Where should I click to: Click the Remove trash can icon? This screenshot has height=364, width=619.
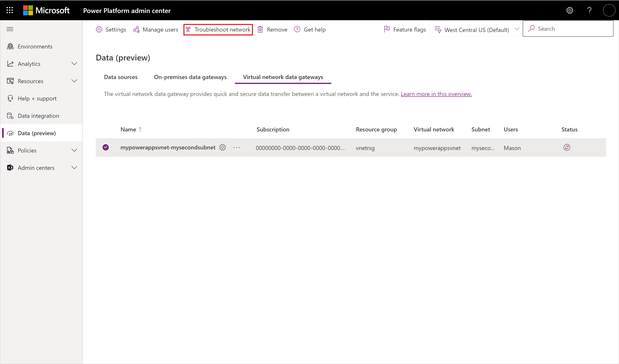click(x=260, y=30)
